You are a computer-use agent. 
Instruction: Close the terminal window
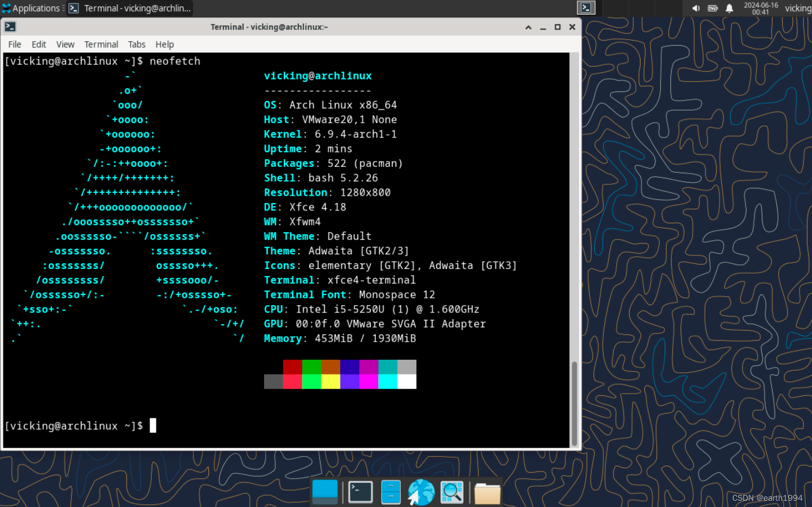[572, 27]
